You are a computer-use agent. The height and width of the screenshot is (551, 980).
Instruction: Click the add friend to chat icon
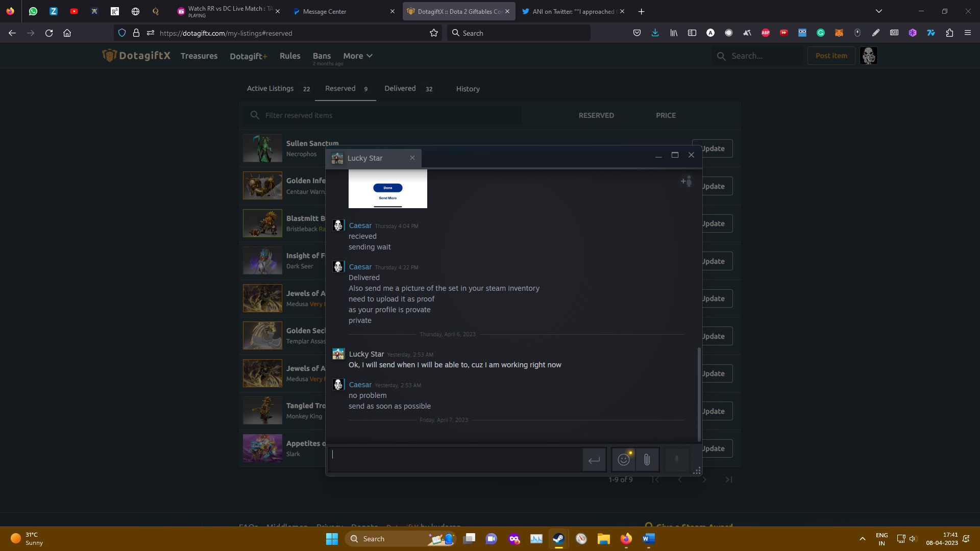pyautogui.click(x=687, y=181)
